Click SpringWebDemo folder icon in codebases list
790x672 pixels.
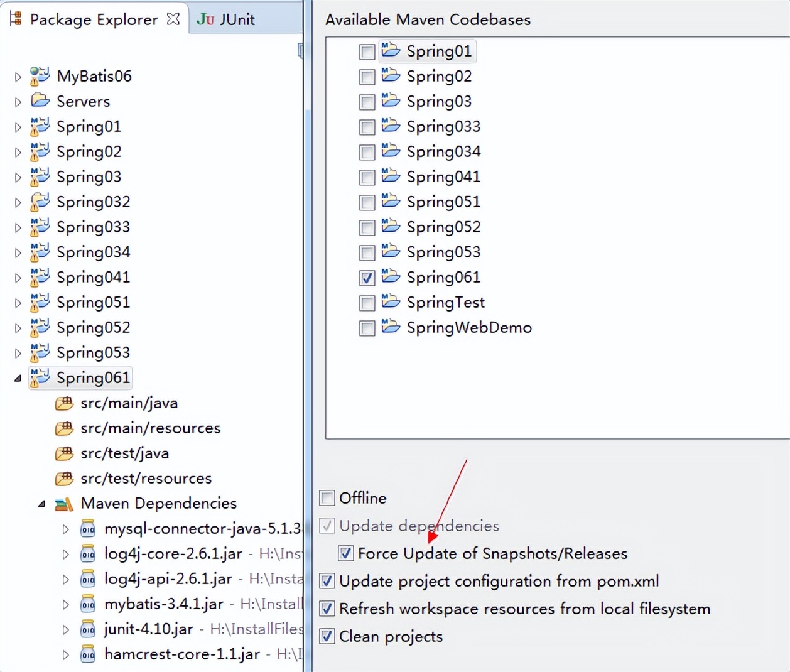(x=391, y=327)
